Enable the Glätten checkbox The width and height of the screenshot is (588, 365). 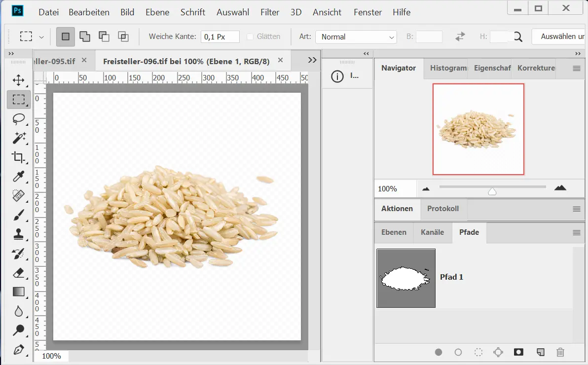click(x=250, y=36)
